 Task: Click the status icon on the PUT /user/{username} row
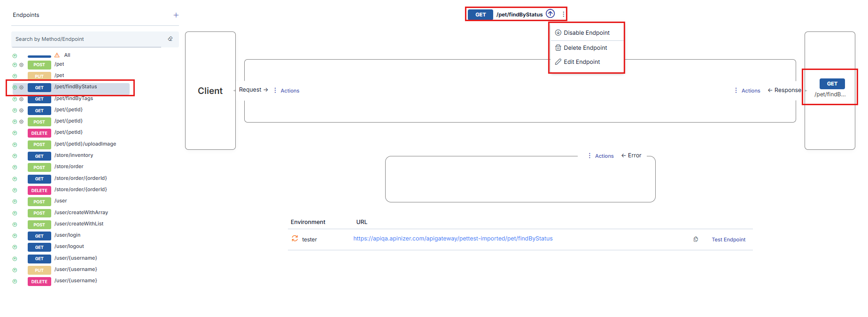(x=15, y=270)
